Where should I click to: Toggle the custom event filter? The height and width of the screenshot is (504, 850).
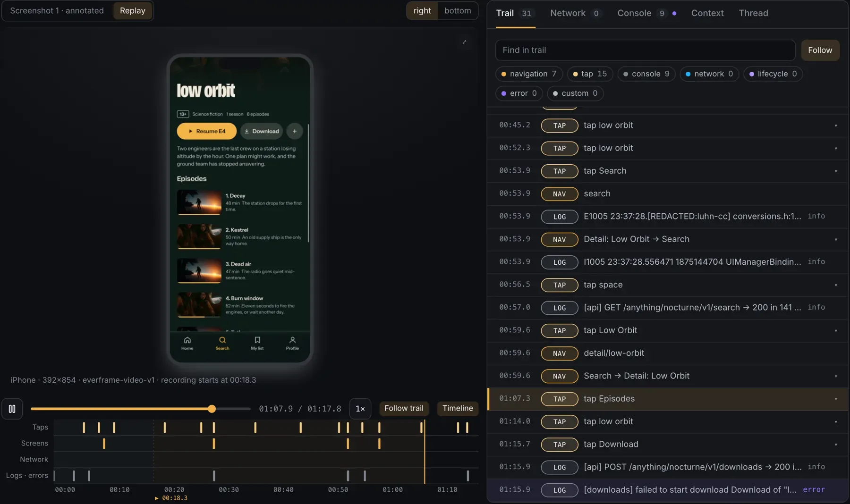pos(575,93)
